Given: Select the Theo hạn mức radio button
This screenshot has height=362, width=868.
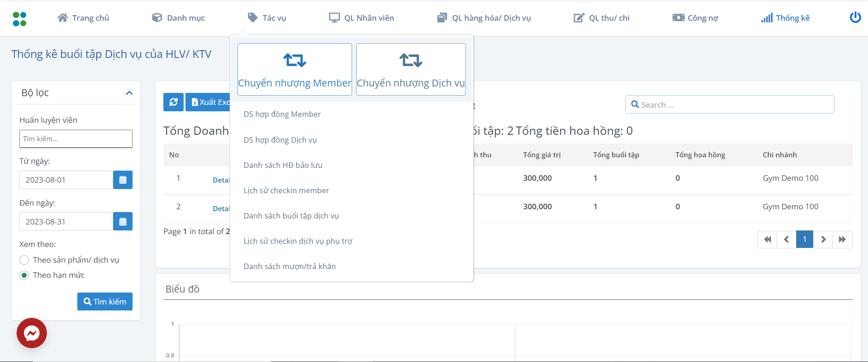Looking at the screenshot, I should (24, 276).
